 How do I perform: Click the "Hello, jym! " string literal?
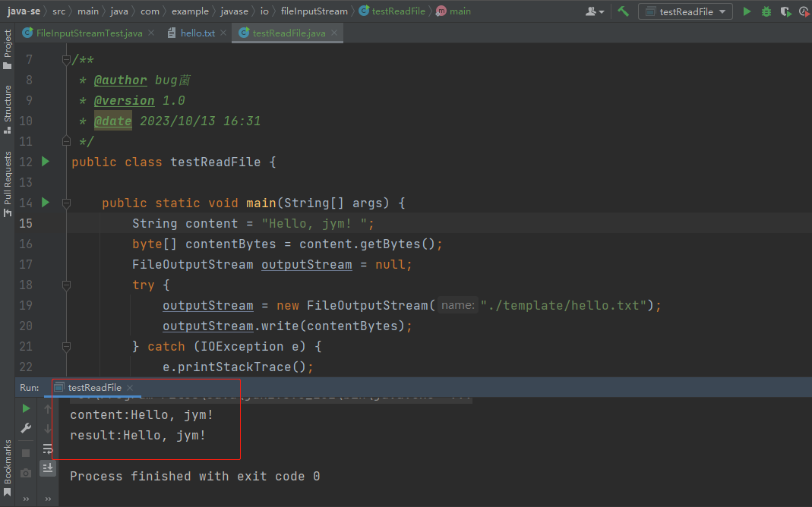click(x=314, y=223)
